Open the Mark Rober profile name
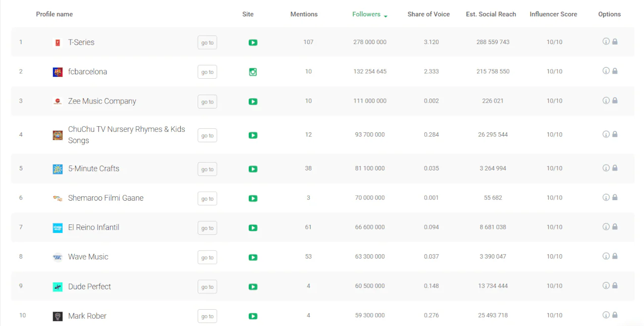 point(87,316)
